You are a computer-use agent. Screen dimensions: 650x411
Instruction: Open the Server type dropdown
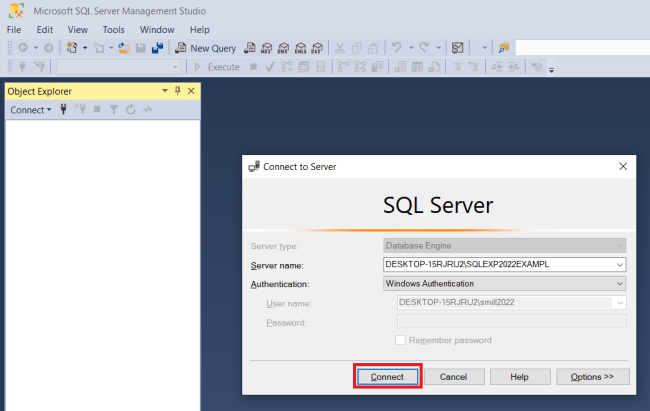pos(619,246)
